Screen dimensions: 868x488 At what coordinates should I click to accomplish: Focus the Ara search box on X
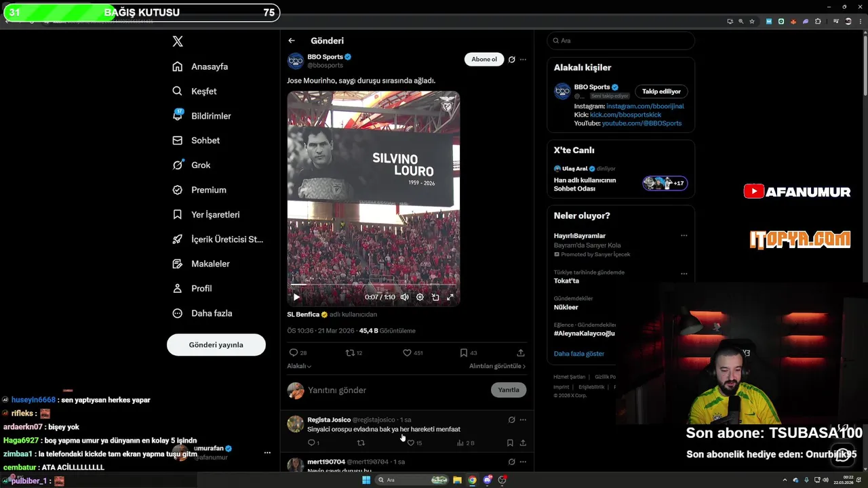pos(621,41)
